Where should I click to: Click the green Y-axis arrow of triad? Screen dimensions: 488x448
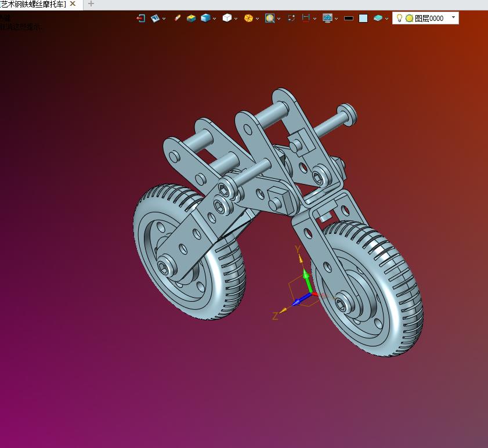306,280
